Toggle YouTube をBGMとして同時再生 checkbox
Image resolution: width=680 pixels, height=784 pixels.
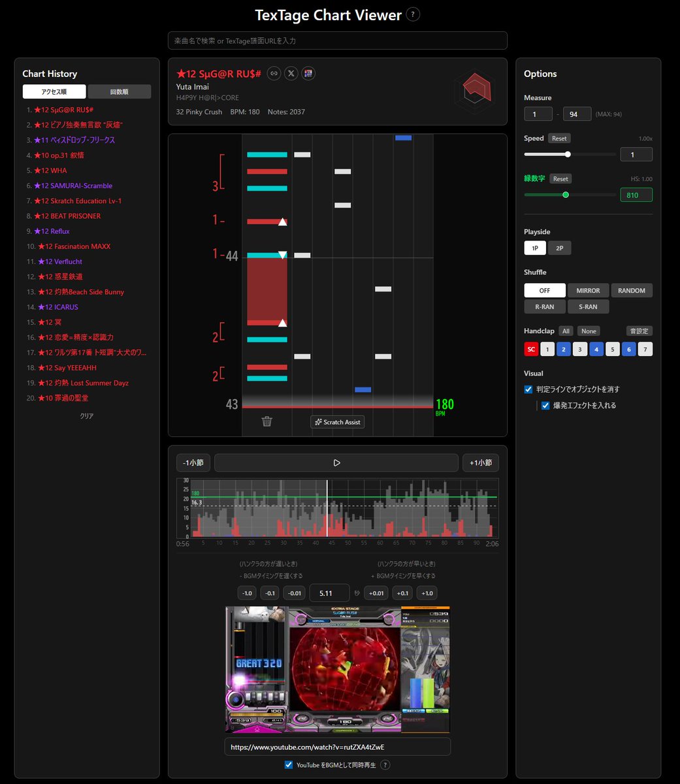pos(289,765)
